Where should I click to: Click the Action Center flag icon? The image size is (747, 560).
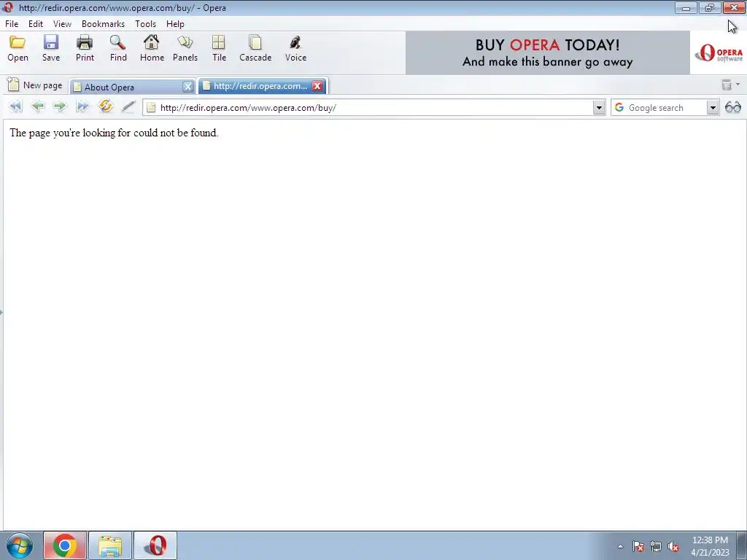[x=638, y=547]
